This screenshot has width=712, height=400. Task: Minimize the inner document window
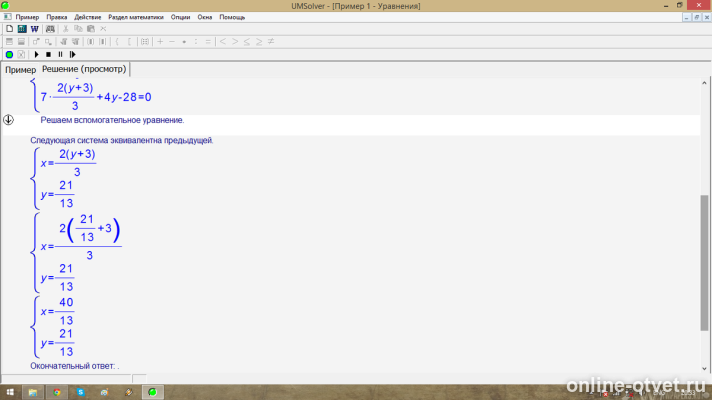tap(687, 17)
